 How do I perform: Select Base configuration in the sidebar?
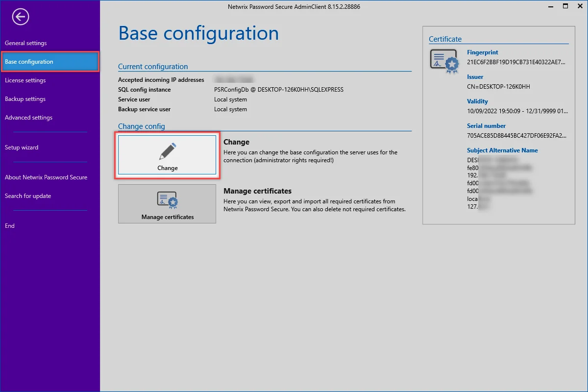point(50,62)
